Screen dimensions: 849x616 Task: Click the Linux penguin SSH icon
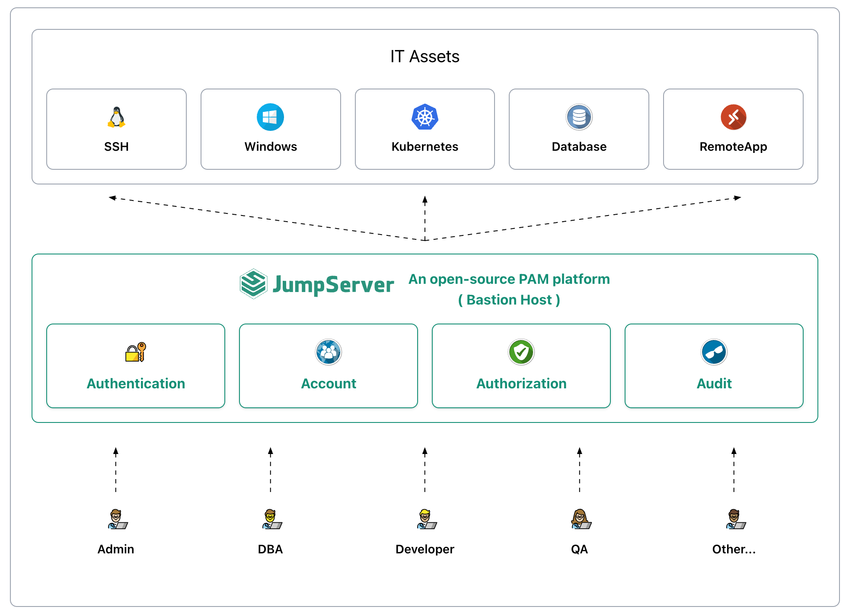point(116,117)
